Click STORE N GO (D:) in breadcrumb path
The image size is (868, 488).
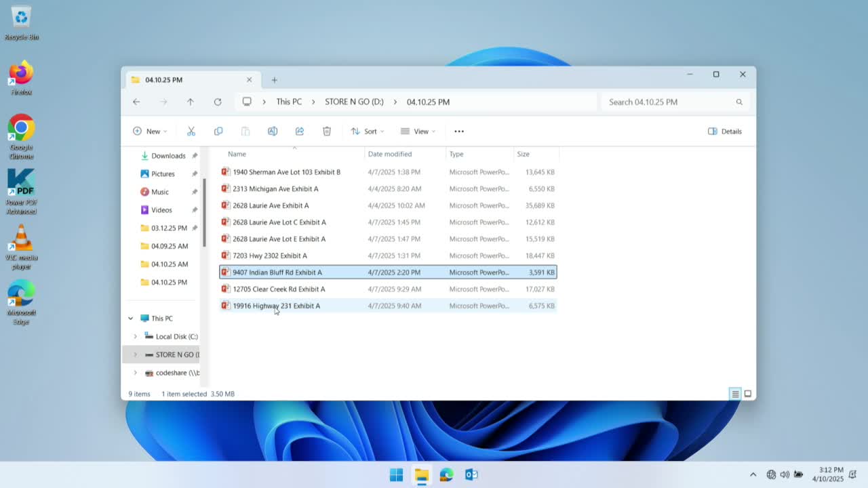[354, 102]
